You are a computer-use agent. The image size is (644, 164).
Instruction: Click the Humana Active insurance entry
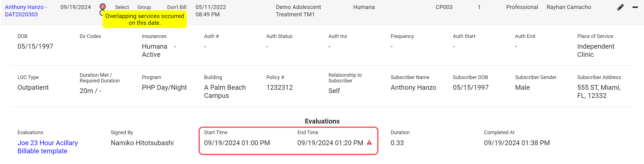(x=155, y=50)
